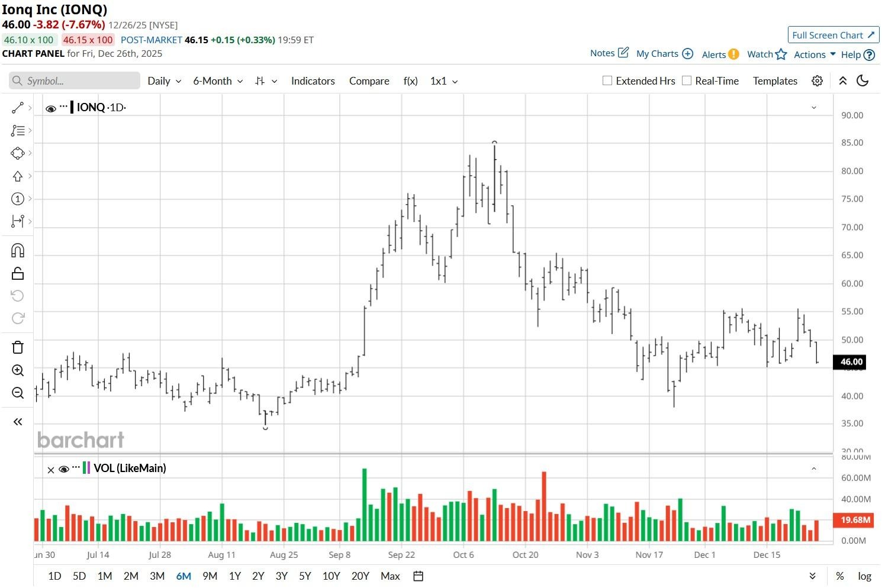
Task: Open the Fibonacci tools group
Action: tap(18, 130)
